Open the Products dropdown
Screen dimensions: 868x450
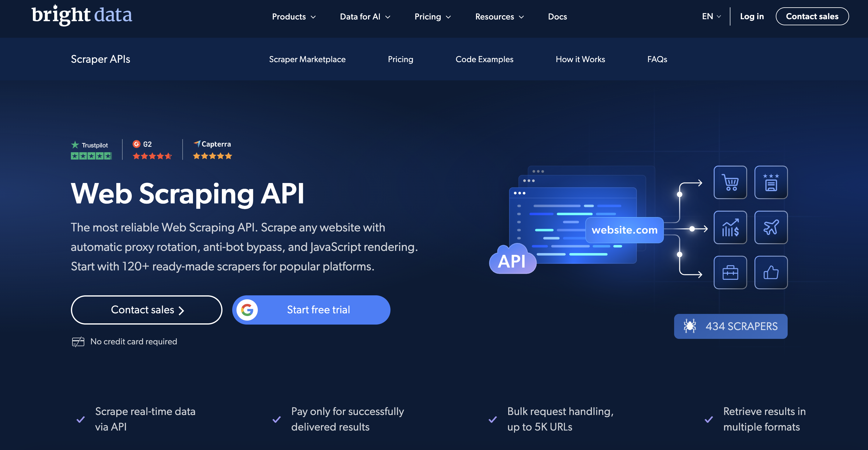pyautogui.click(x=293, y=16)
